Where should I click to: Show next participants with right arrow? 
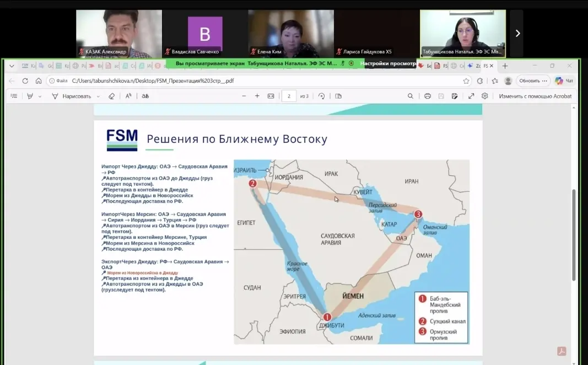(x=517, y=34)
